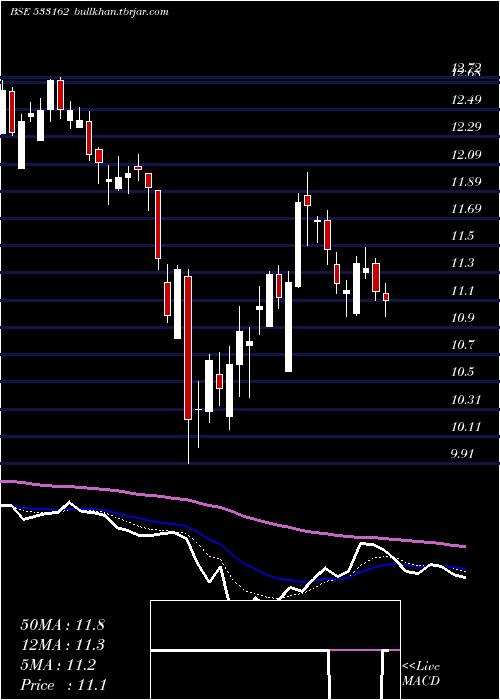Select the 10.7 price level label
Image resolution: width=500 pixels, height=700 pixels.
462,345
